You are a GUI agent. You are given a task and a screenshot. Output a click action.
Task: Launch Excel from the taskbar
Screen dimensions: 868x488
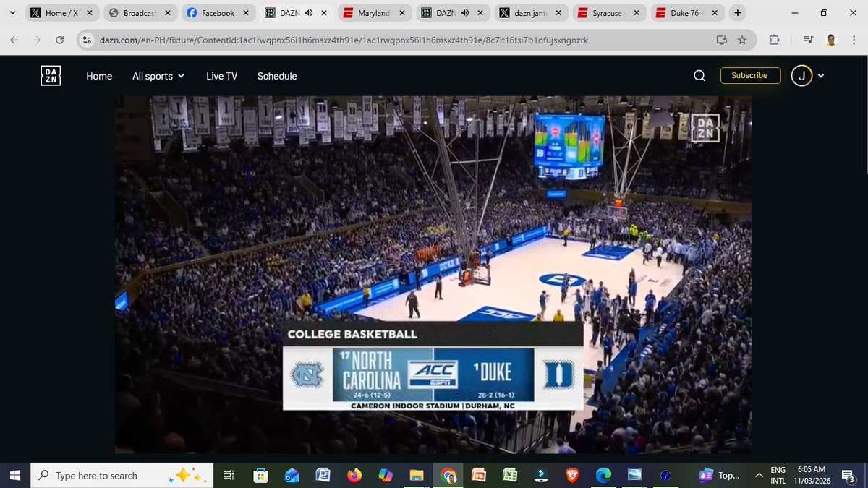pos(510,475)
